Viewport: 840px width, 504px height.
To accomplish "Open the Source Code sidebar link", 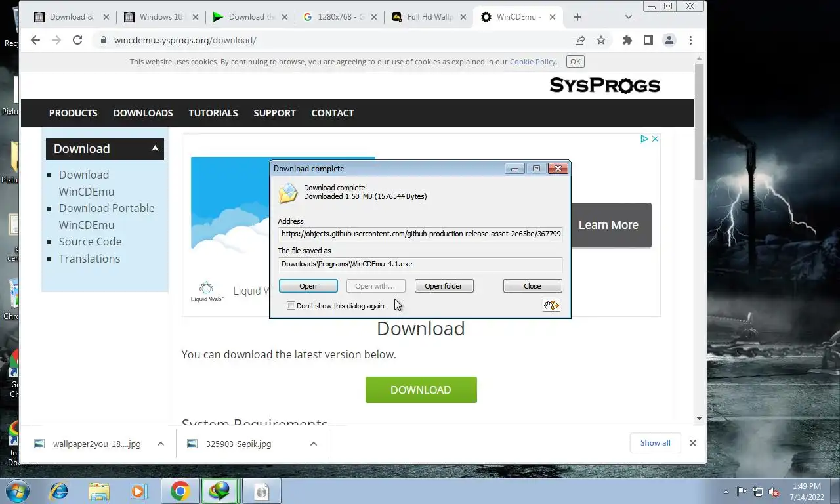I will [x=90, y=241].
